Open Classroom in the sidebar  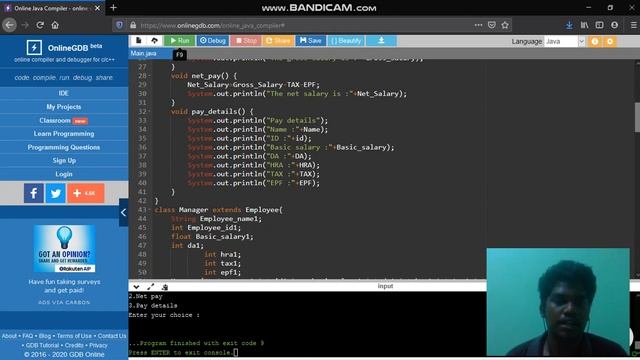[x=64, y=120]
